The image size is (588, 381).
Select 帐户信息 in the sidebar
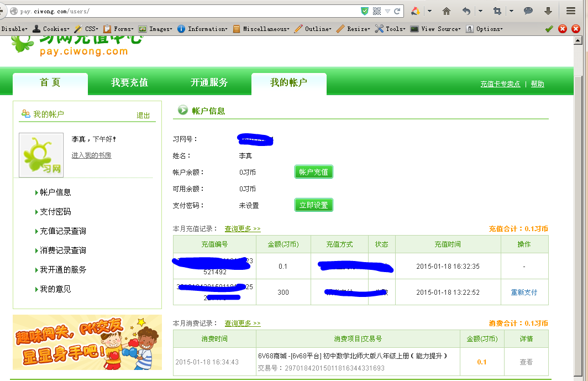(x=55, y=192)
